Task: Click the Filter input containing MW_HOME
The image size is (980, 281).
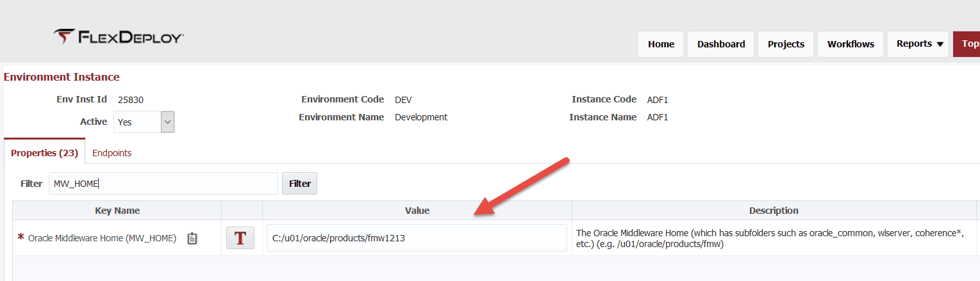Action: 163,183
